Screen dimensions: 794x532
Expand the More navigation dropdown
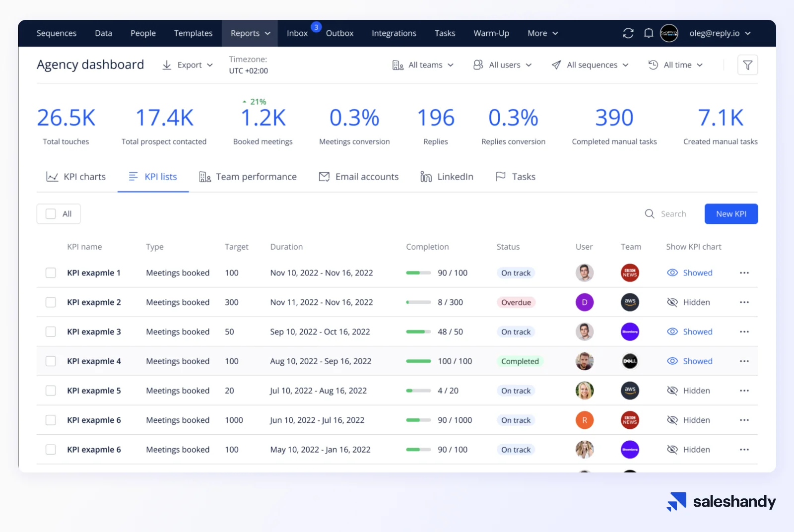coord(543,33)
